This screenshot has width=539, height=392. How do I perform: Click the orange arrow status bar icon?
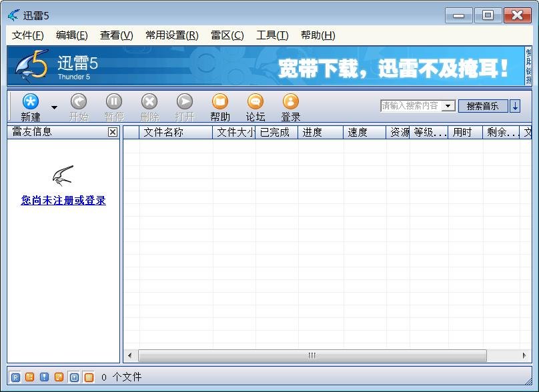coord(59,377)
